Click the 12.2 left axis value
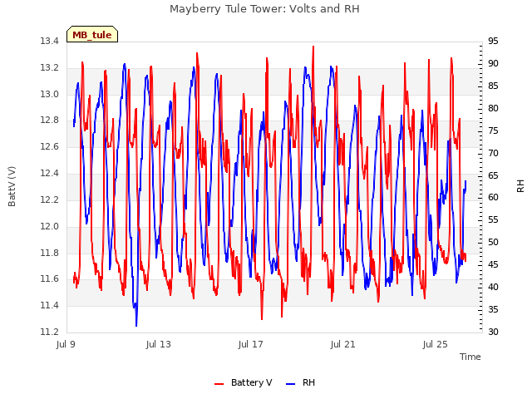The image size is (532, 399). (x=50, y=199)
